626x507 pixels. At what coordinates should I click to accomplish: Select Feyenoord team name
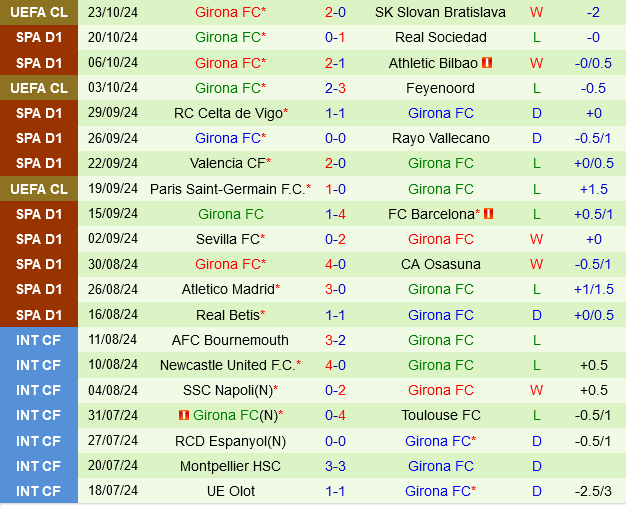[x=440, y=88]
